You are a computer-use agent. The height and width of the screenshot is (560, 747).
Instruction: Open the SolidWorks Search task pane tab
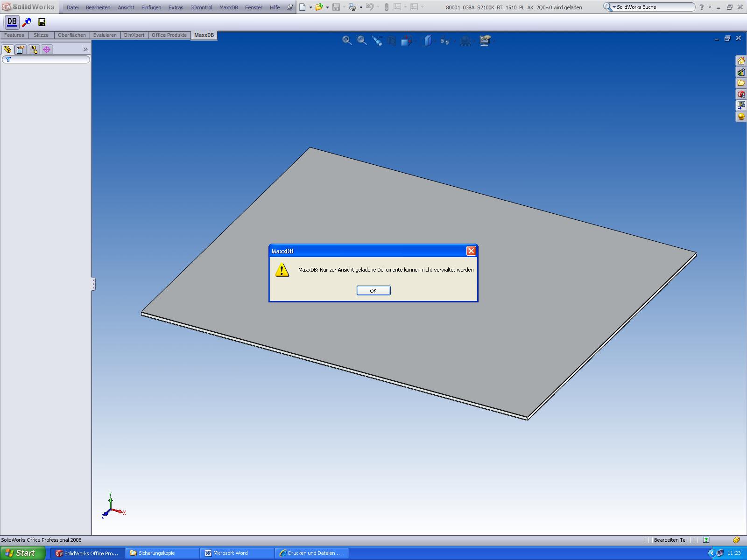click(741, 94)
